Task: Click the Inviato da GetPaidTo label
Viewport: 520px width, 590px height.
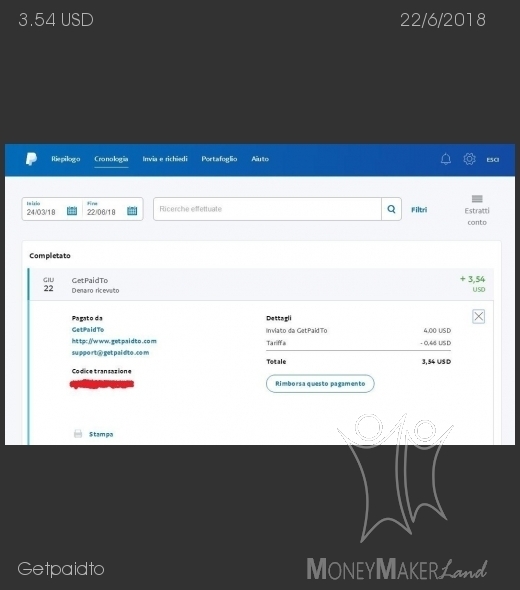Action: tap(296, 330)
